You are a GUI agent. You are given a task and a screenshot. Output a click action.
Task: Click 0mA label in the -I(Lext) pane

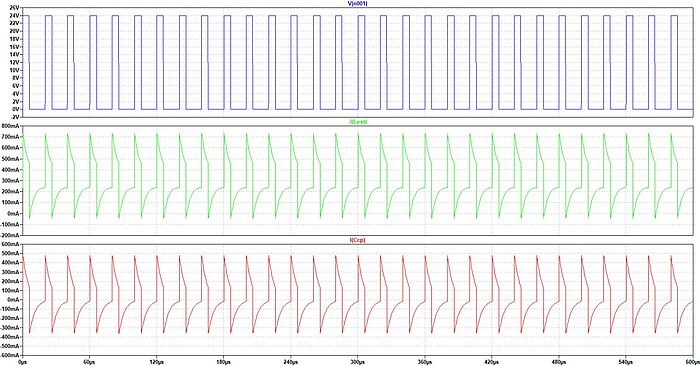[x=13, y=213]
